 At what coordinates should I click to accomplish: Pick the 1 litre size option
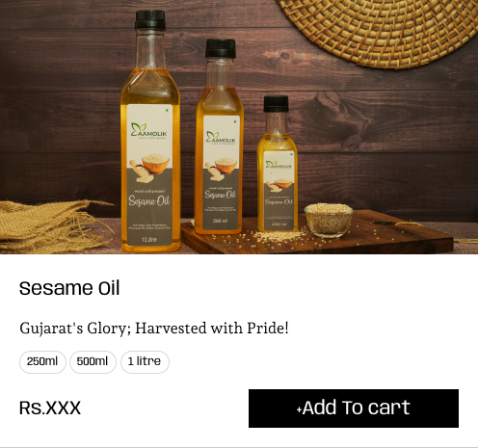pos(145,362)
